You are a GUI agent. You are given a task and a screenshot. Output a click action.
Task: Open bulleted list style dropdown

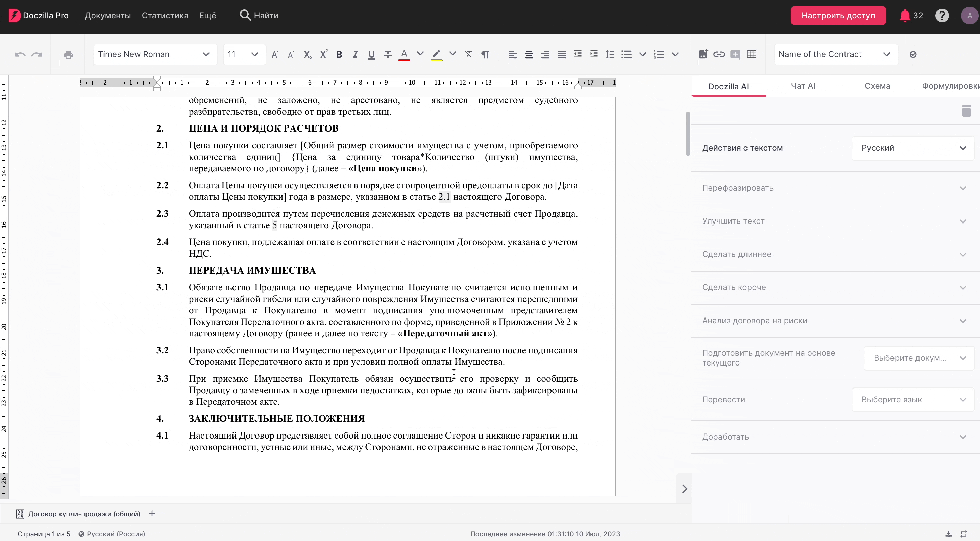point(642,54)
